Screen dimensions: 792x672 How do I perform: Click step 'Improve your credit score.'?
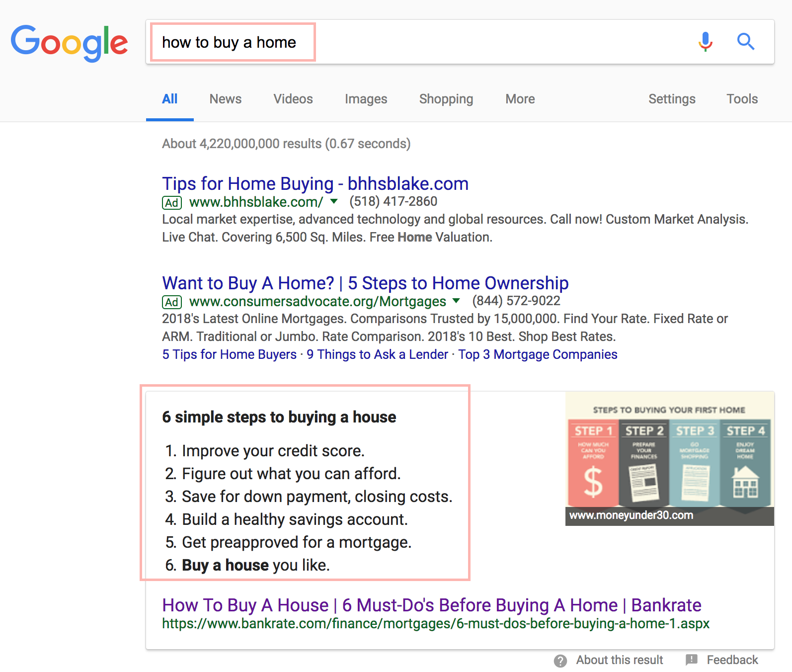[273, 451]
